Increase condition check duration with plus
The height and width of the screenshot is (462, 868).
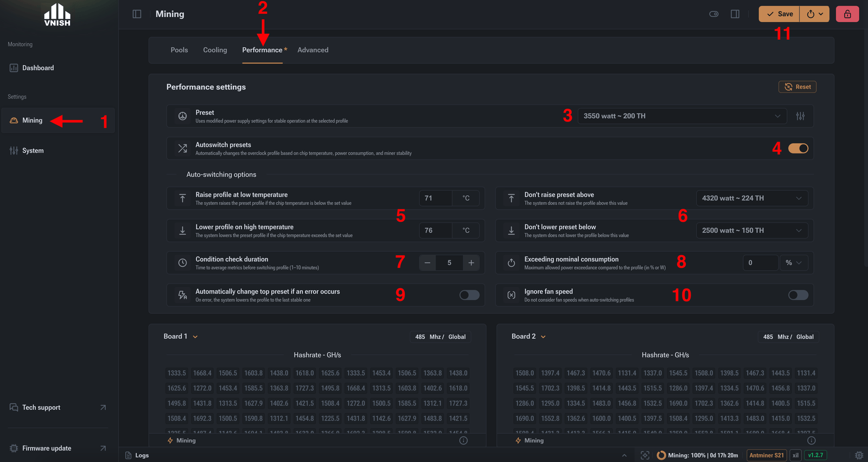click(x=471, y=262)
